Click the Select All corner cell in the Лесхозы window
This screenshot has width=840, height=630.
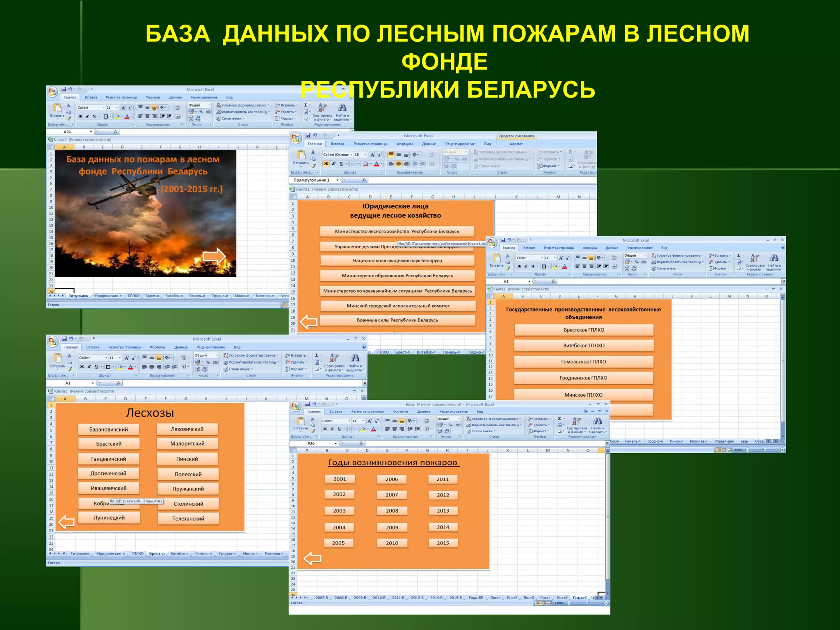point(51,399)
